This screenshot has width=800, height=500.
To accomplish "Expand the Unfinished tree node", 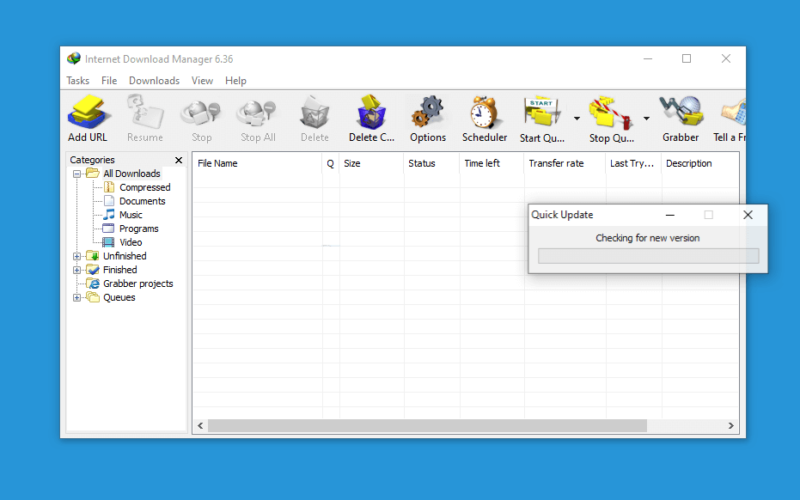I will 77,256.
